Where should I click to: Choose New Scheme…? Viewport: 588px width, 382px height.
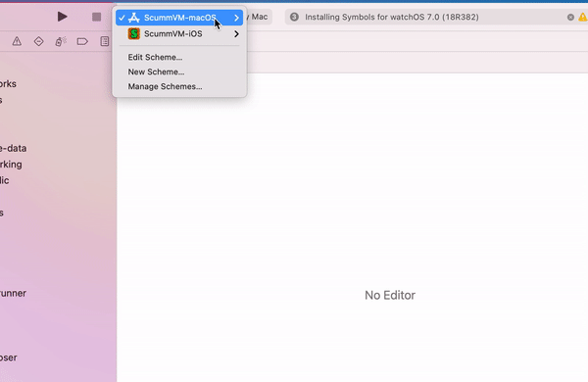[156, 72]
